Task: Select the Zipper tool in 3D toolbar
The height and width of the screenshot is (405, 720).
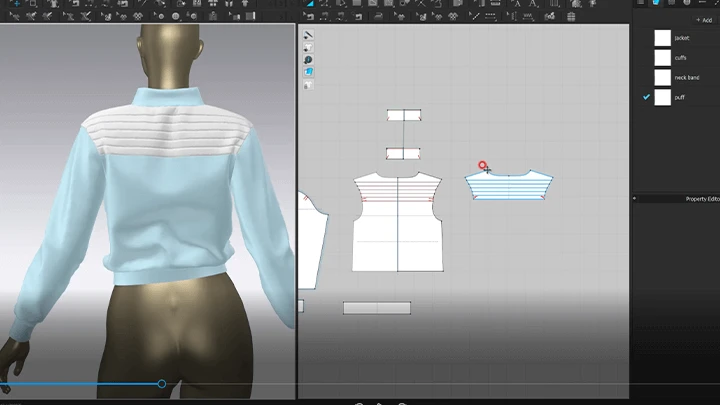Action: click(x=213, y=17)
